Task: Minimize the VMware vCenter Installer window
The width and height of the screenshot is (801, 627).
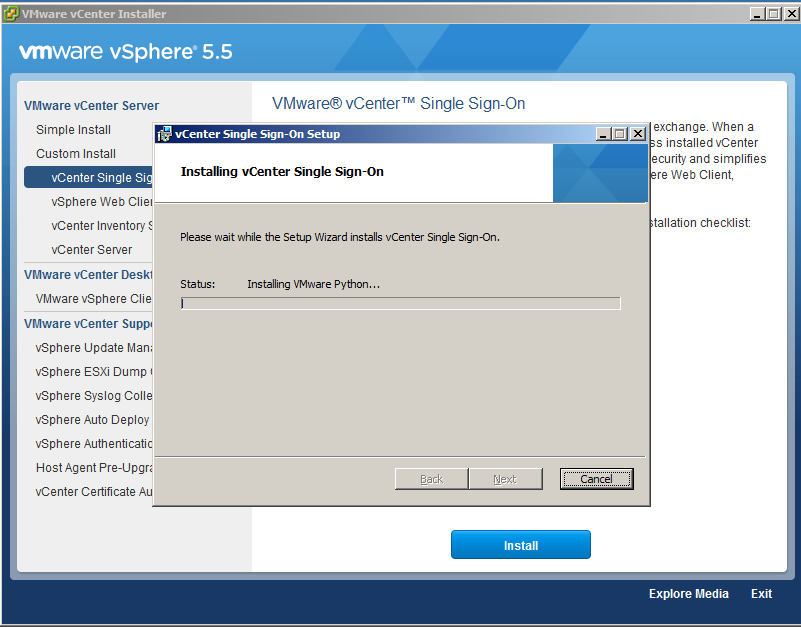Action: pos(757,14)
